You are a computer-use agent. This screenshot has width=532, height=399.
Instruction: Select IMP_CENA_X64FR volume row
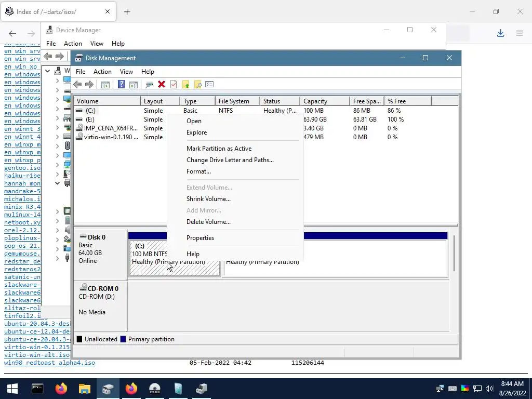(x=111, y=128)
